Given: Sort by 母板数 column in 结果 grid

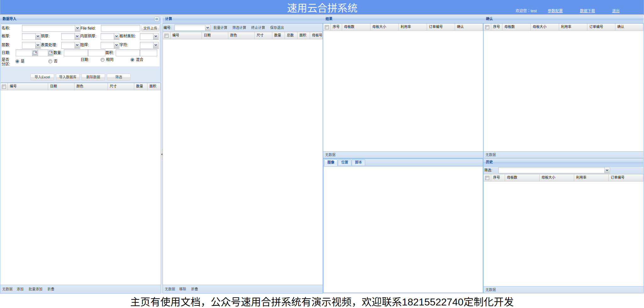Looking at the screenshot, I should [x=356, y=27].
